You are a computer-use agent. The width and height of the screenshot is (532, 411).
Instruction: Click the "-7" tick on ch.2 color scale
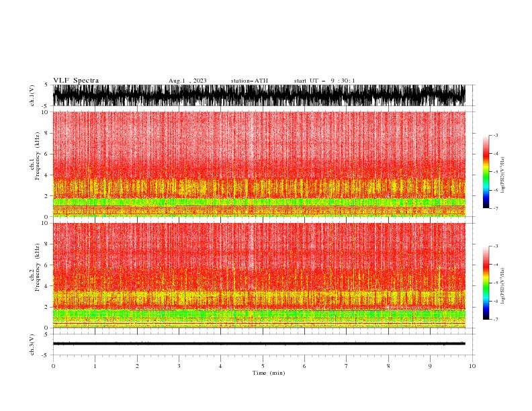(x=496, y=320)
